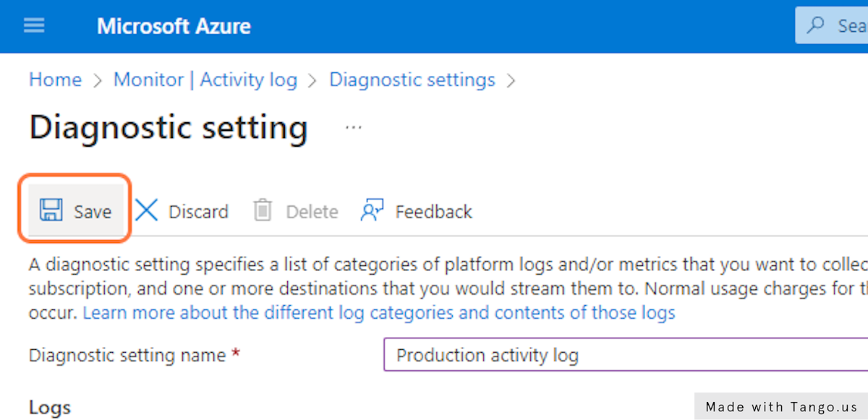Open Monitor | Activity log breadcrumb
868x420 pixels.
click(x=205, y=80)
